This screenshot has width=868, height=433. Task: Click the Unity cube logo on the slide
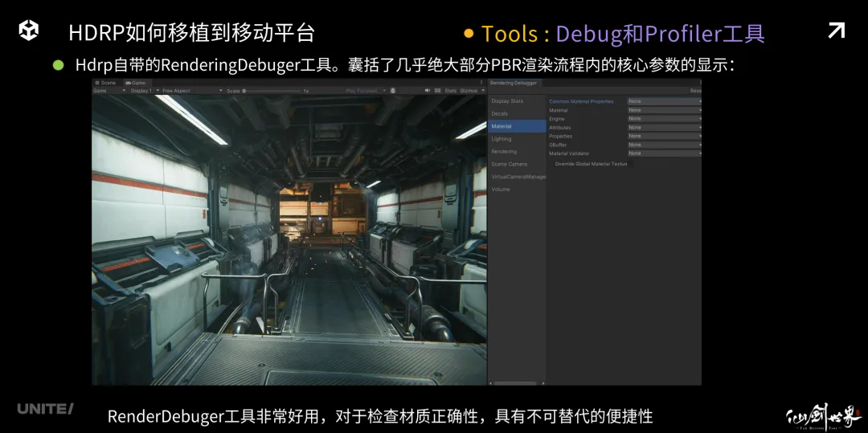28,31
